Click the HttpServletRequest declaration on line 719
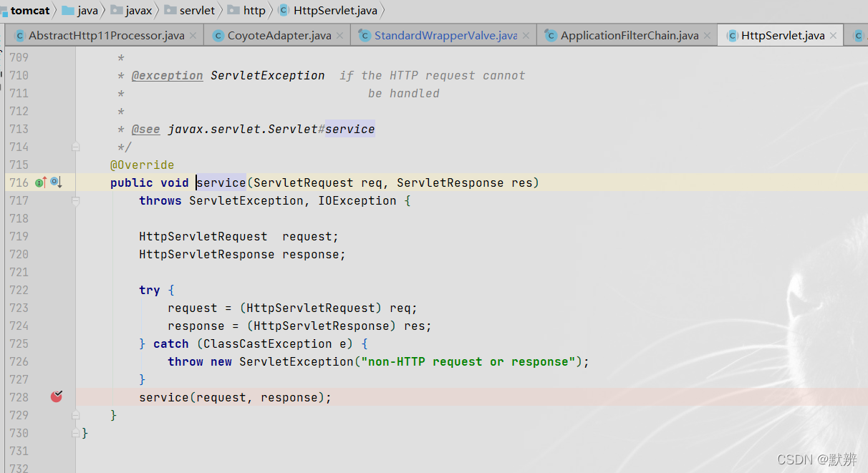Screen dimensions: 868x473 coord(203,236)
